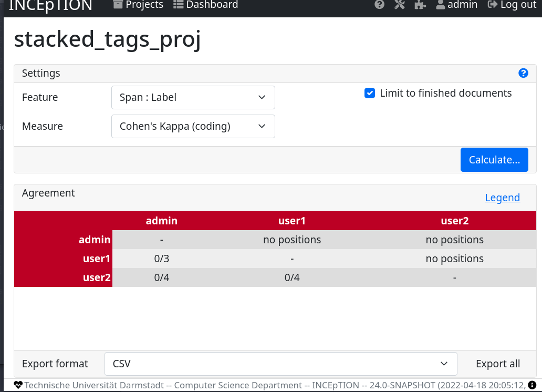Image resolution: width=542 pixels, height=392 pixels.
Task: Click the Projects archive box icon
Action: 118,5
